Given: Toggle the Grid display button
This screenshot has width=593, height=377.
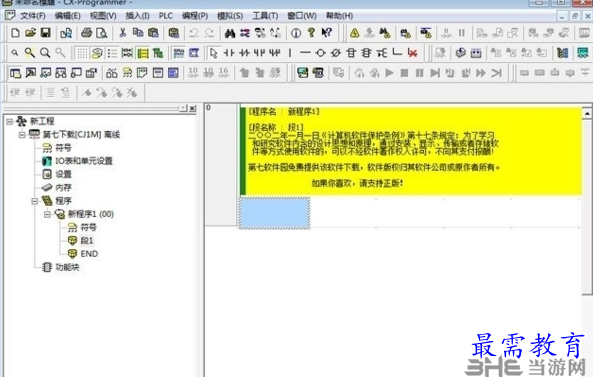Looking at the screenshot, I should [82, 53].
